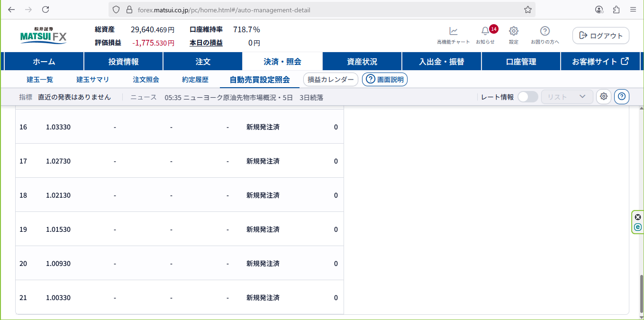
Task: Select the 自動売買設定照会 sub tab
Action: [260, 80]
